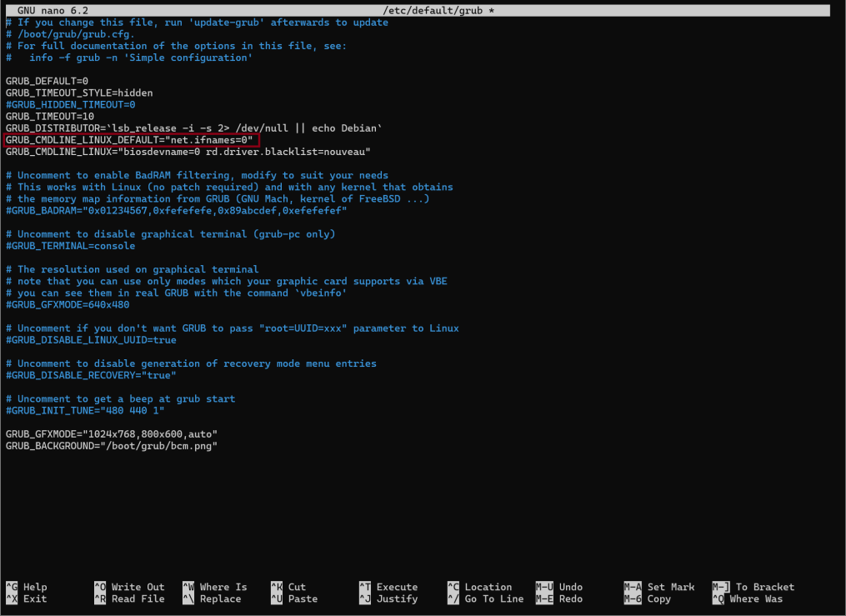
Task: Click the GRUB_GFXMODE="1024x768,800x600,auto" line
Action: (112, 434)
